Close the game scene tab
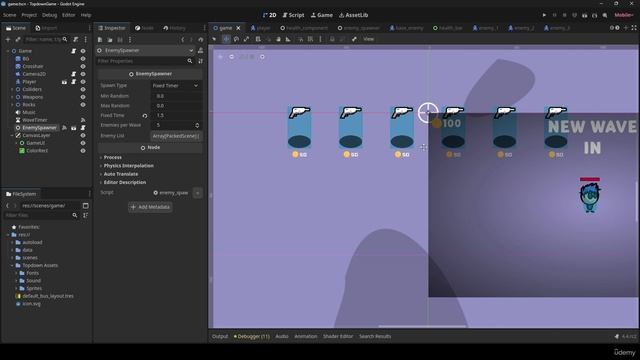The height and width of the screenshot is (360, 640). tap(238, 28)
